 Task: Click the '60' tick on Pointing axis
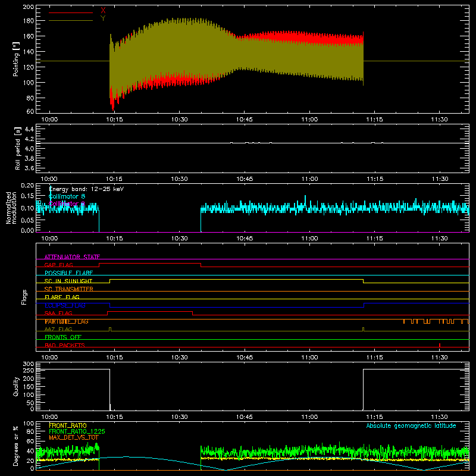tap(30, 111)
